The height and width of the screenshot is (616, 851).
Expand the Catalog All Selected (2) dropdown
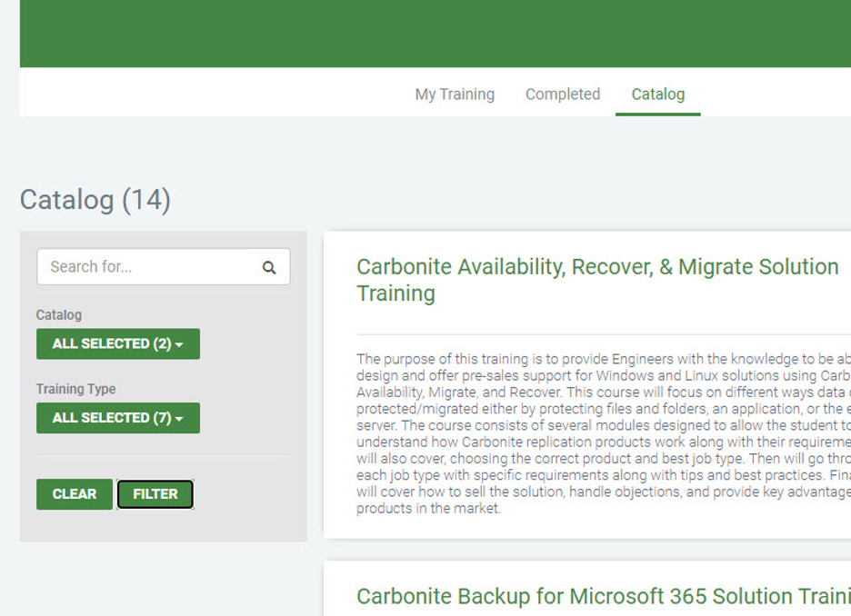tap(118, 343)
